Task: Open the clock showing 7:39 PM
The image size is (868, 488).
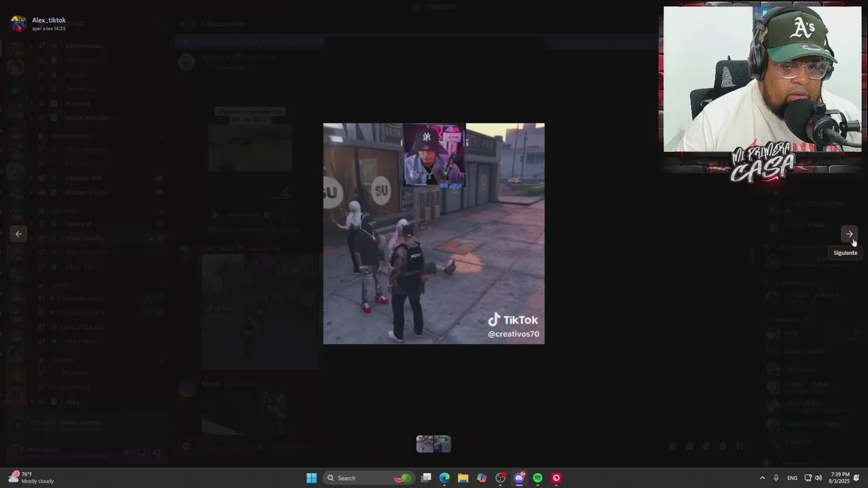Action: pos(840,478)
